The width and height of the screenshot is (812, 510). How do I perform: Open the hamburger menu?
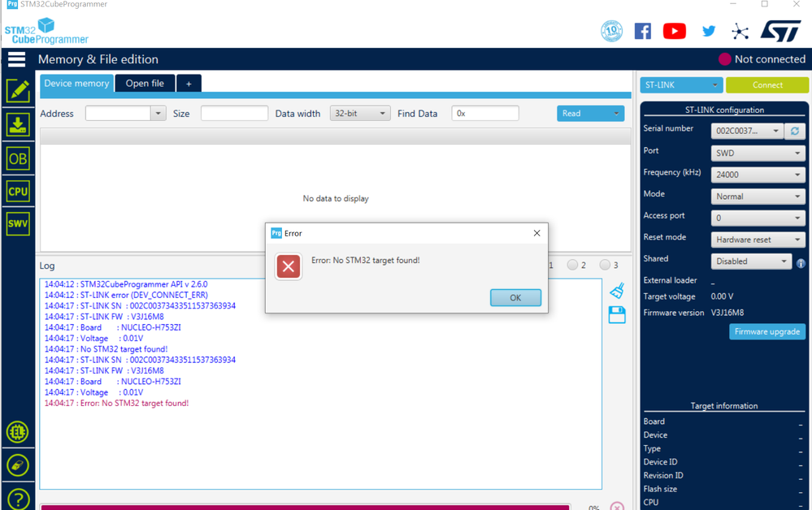coord(16,59)
